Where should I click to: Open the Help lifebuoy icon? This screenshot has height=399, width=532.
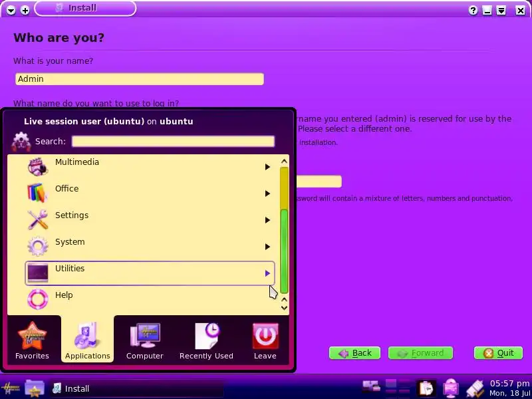point(38,299)
